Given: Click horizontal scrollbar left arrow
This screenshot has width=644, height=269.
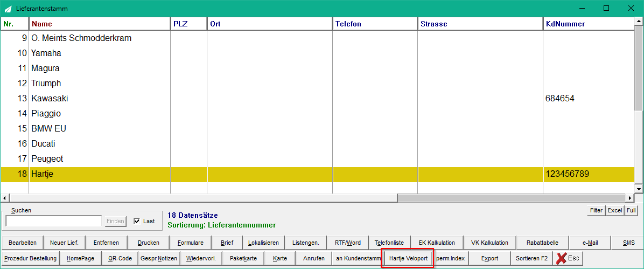Looking at the screenshot, I should pyautogui.click(x=4, y=197).
